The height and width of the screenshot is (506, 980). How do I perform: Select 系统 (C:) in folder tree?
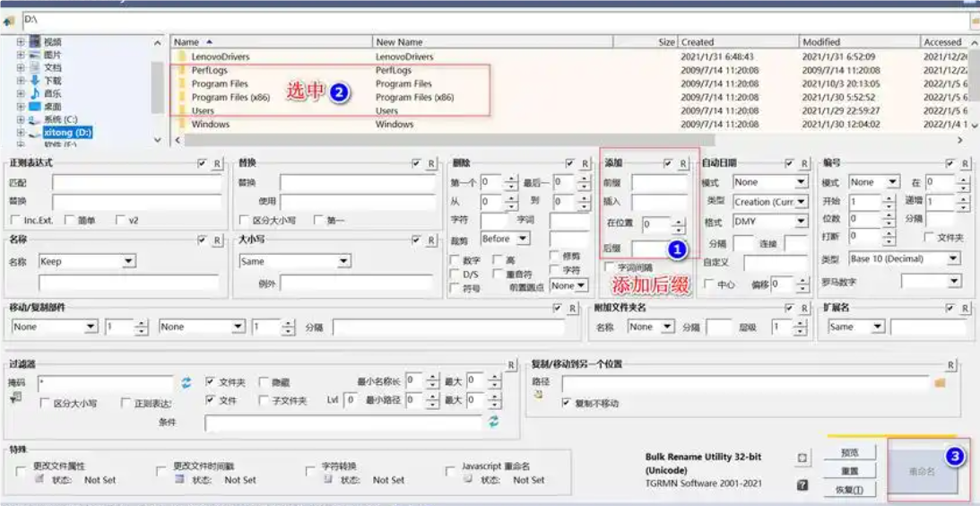pos(61,118)
